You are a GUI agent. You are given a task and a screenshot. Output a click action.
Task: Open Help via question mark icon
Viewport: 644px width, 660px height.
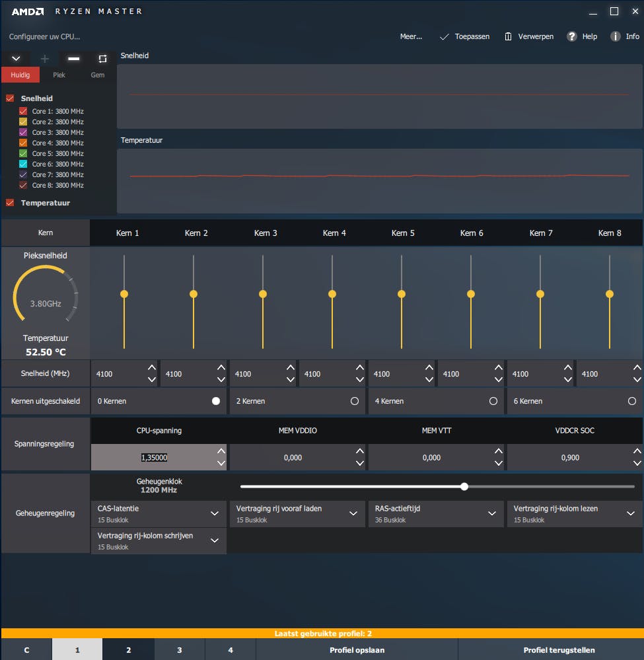click(572, 37)
